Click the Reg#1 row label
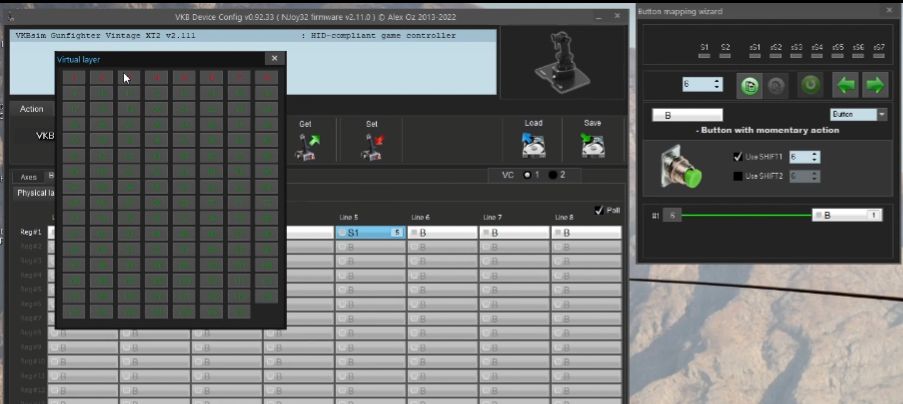 32,233
